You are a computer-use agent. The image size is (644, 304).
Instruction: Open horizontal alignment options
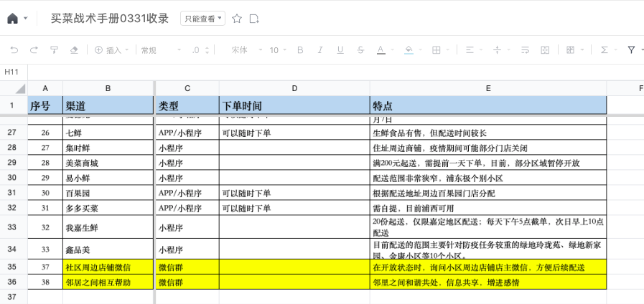(470, 50)
